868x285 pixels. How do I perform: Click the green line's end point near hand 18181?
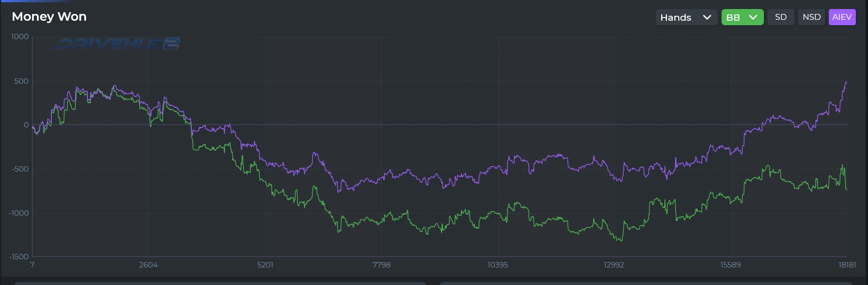(846, 189)
